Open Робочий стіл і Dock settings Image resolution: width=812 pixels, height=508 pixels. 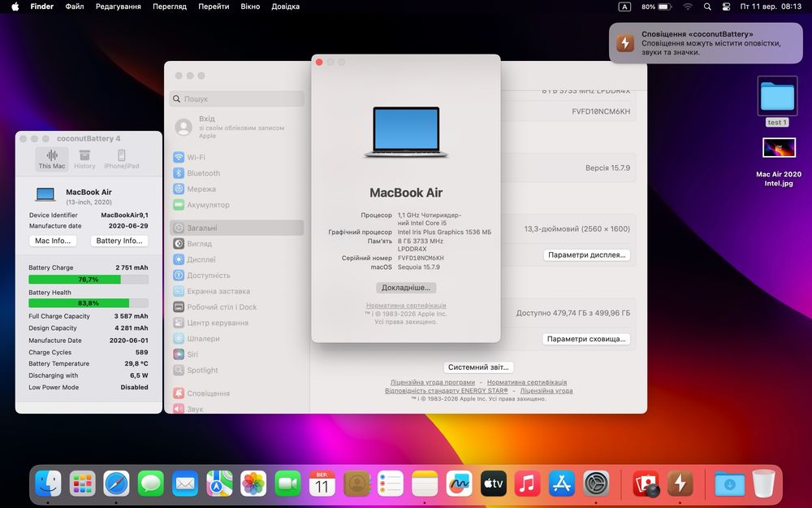click(x=236, y=307)
